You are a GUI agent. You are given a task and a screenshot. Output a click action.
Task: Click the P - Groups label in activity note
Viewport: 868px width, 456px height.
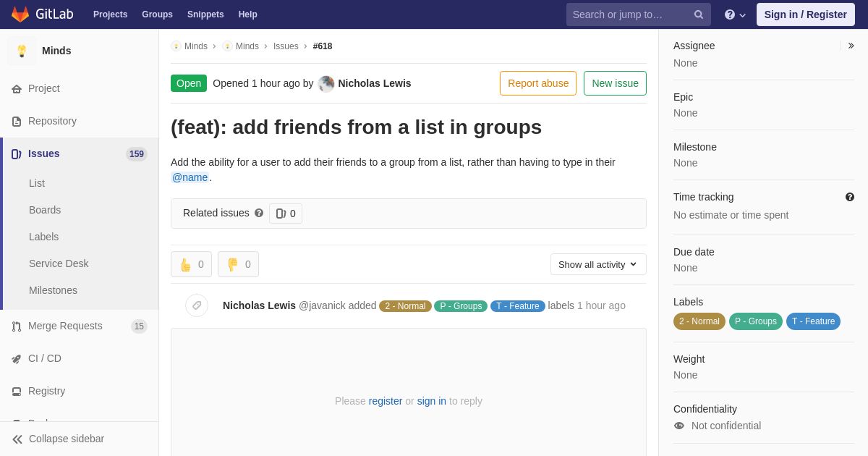461,306
